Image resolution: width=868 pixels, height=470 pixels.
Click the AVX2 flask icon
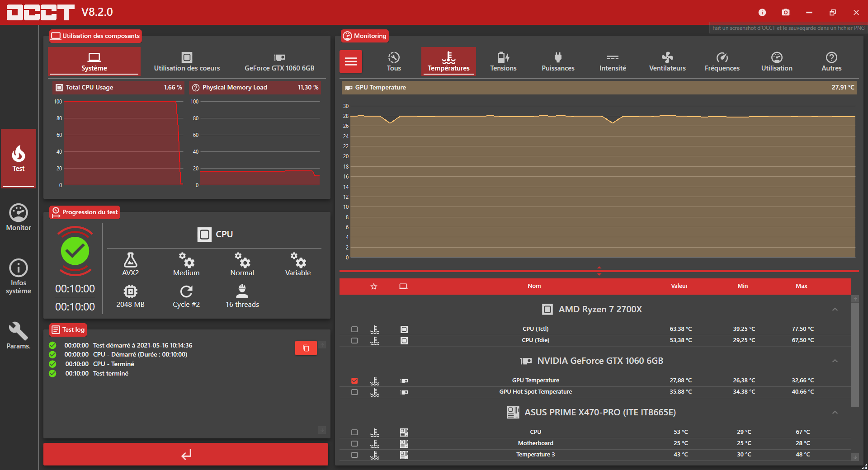(x=130, y=260)
